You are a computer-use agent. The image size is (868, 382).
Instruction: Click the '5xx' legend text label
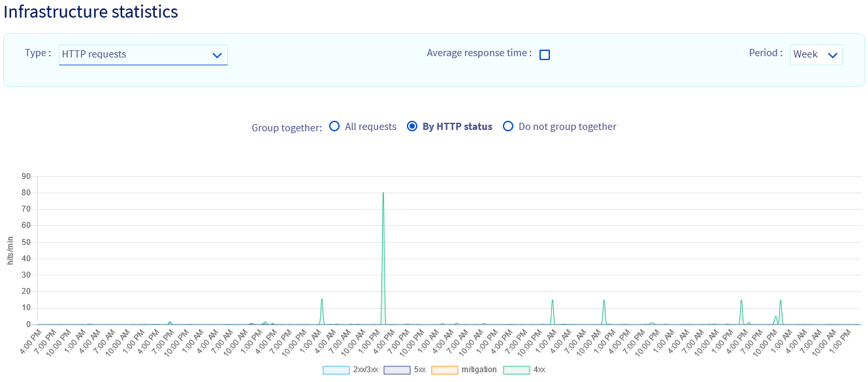tap(420, 370)
